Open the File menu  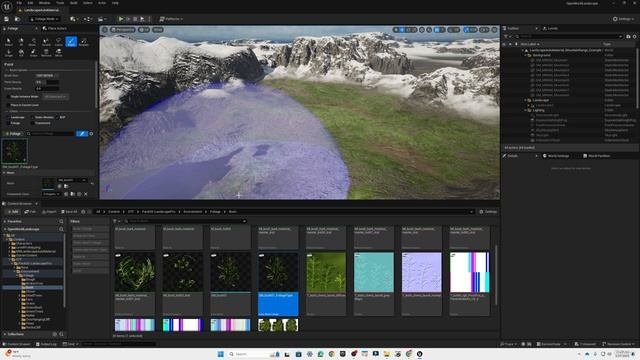tap(19, 3)
